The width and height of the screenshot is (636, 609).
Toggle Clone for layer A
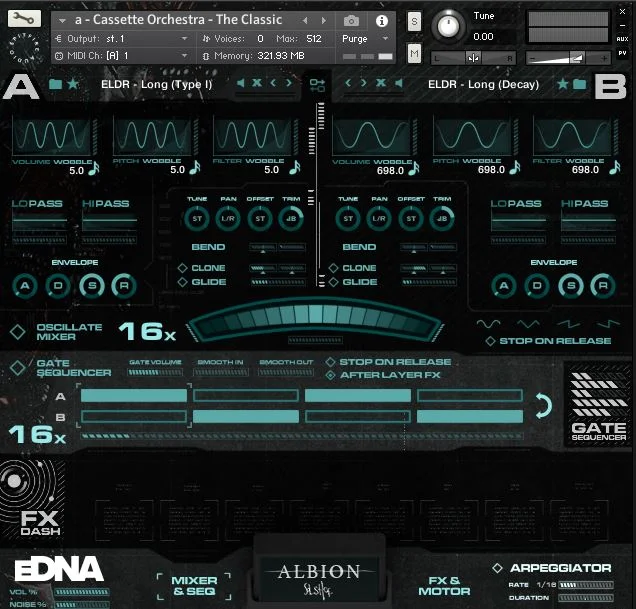[x=183, y=268]
